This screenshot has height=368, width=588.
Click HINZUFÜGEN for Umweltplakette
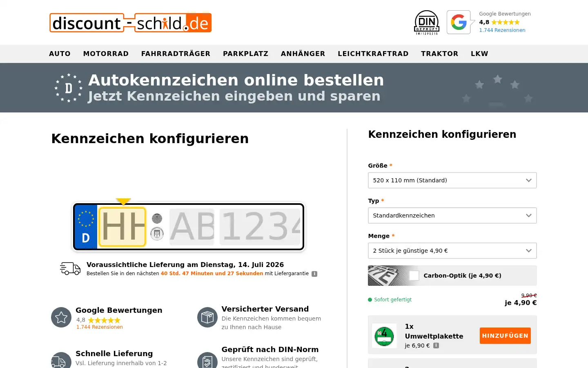point(505,336)
